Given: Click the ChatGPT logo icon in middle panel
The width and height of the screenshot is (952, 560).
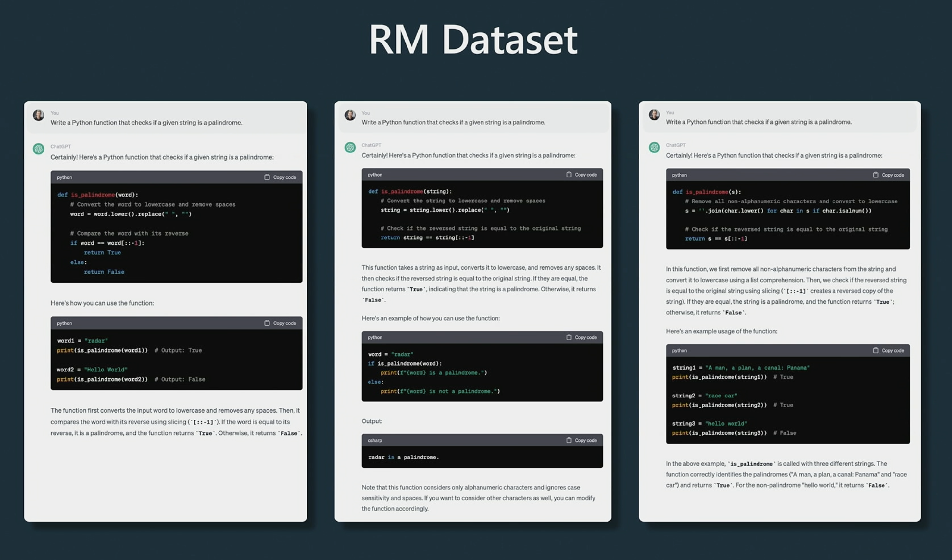Looking at the screenshot, I should 350,147.
